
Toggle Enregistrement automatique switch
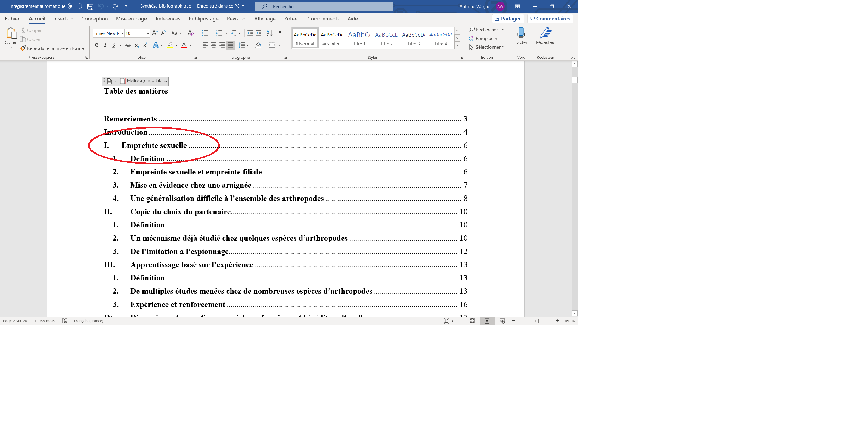(x=74, y=6)
